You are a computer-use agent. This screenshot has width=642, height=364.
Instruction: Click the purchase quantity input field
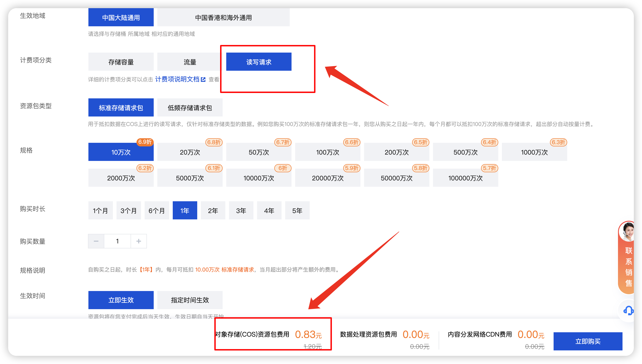click(117, 241)
